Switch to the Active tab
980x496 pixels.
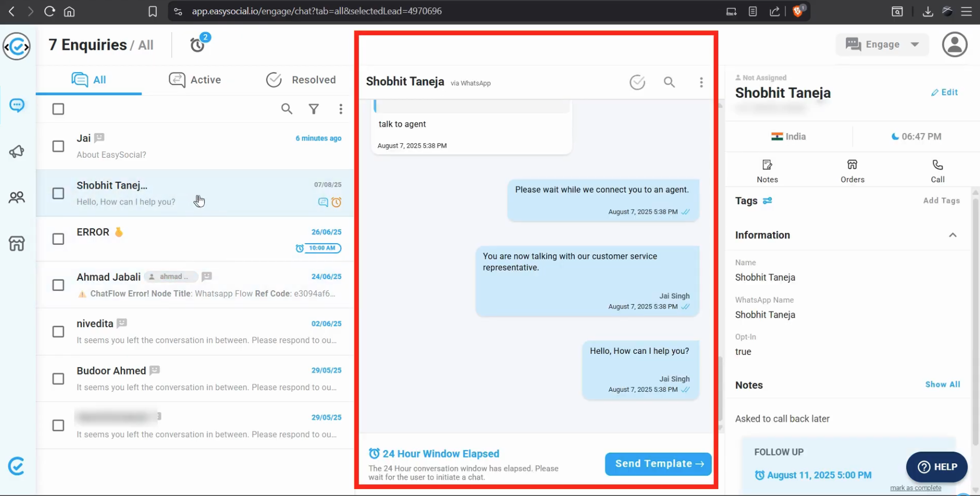pos(195,80)
